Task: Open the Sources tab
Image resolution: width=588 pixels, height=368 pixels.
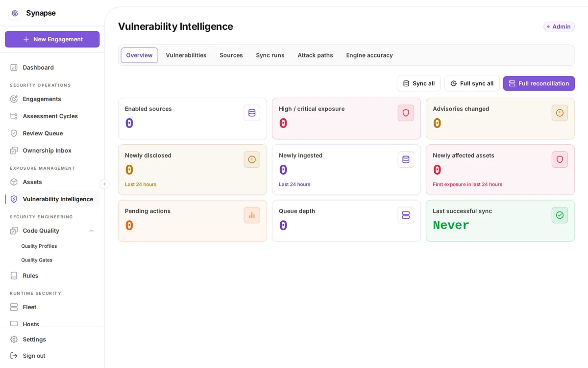Action: tap(231, 55)
